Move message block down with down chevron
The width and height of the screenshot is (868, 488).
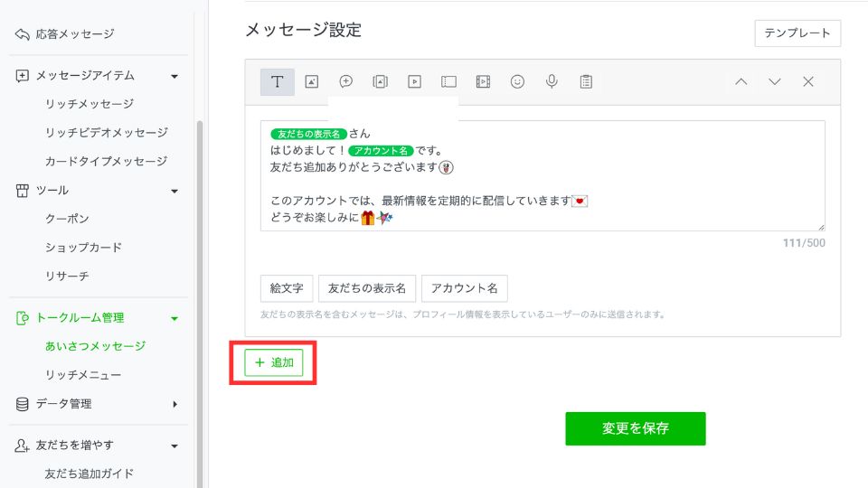(x=775, y=82)
